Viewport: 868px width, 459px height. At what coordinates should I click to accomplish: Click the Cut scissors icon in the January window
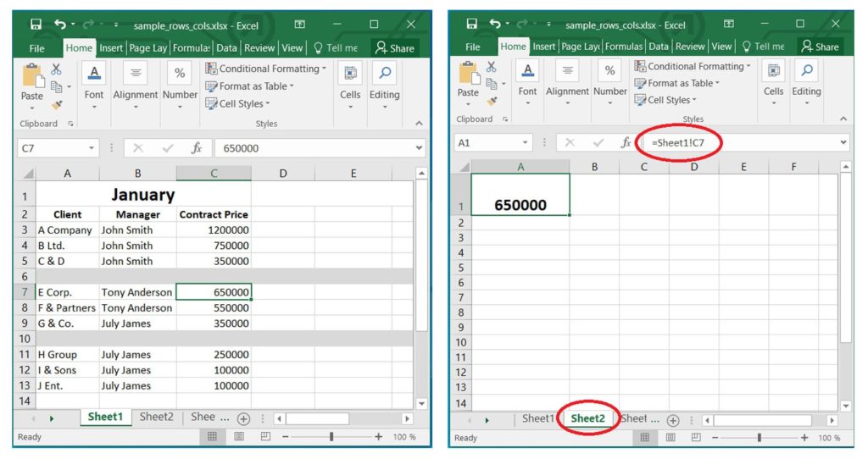point(56,69)
